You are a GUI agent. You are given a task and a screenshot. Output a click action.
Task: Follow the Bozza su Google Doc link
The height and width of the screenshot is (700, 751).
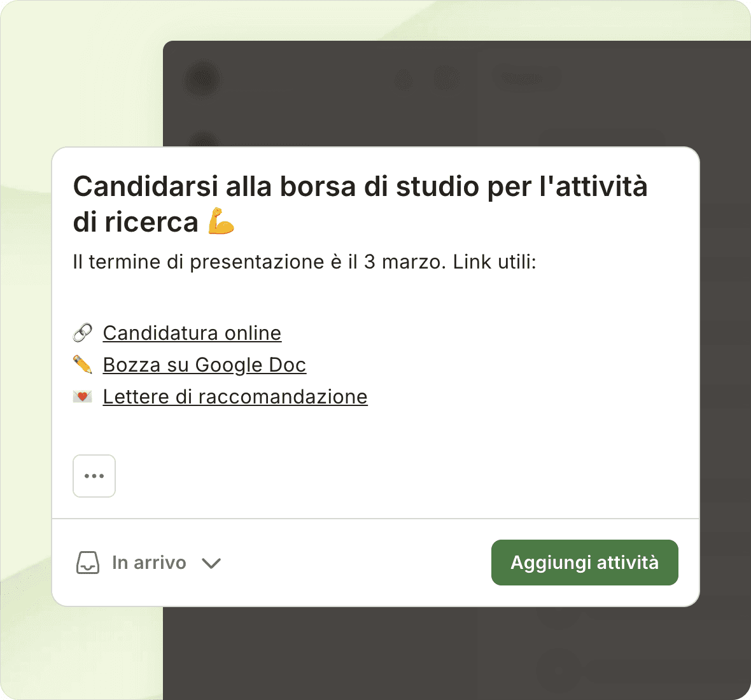(x=204, y=365)
